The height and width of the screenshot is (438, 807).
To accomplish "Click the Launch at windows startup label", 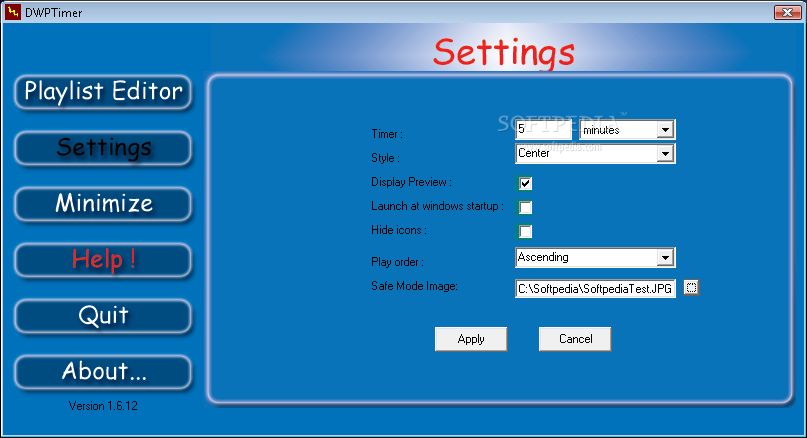I will (435, 206).
